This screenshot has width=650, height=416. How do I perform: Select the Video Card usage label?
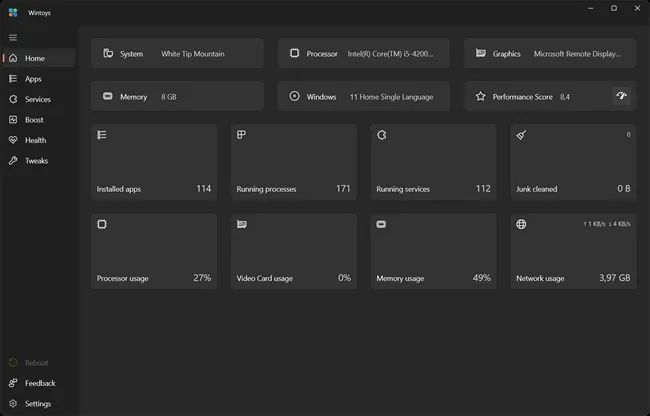[264, 278]
